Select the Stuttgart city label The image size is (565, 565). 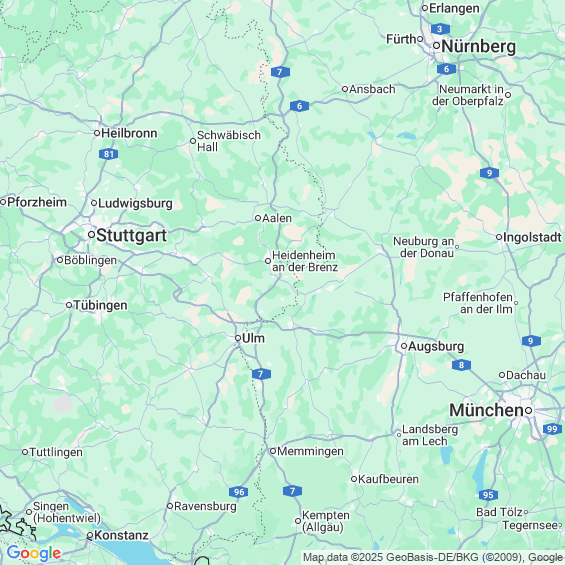tap(132, 236)
